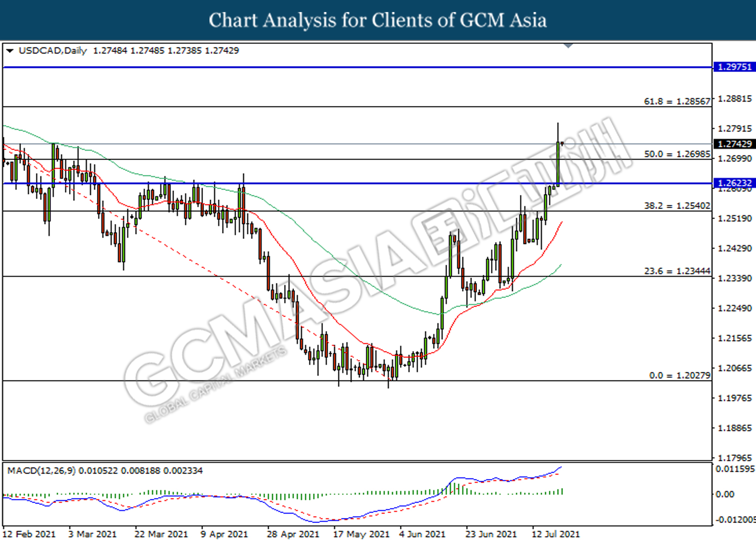The image size is (756, 540).
Task: Select the 1.29751 blue price label
Action: click(x=734, y=67)
